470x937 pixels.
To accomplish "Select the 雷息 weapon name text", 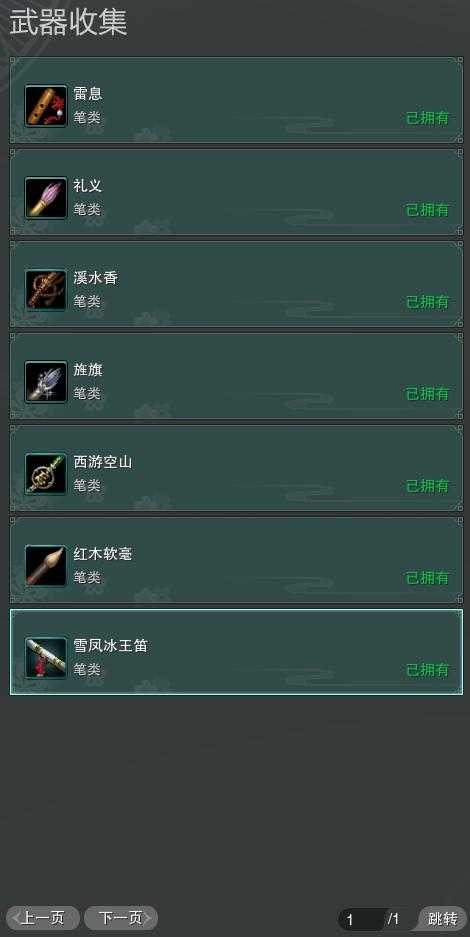I will [x=88, y=94].
